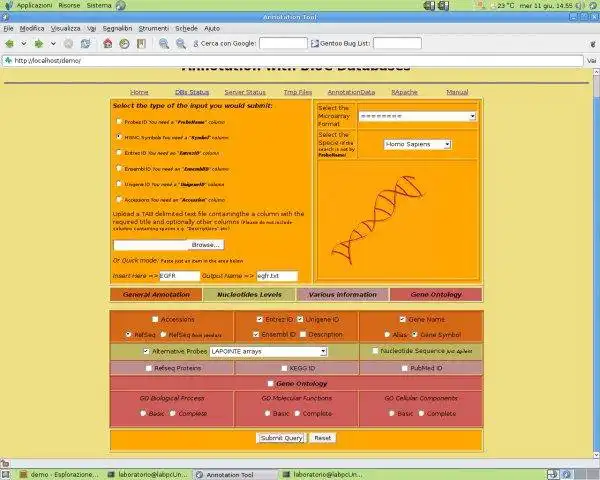Open the Applicazioni panel menu
This screenshot has height=480, width=600.
(34, 5)
